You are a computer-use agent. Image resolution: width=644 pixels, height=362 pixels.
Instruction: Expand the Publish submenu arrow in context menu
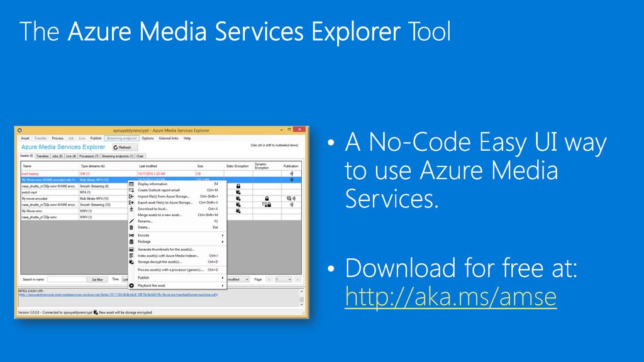pyautogui.click(x=223, y=278)
